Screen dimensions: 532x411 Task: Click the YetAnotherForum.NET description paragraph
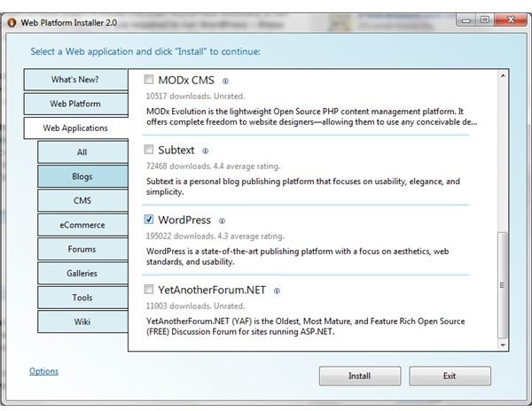305,326
